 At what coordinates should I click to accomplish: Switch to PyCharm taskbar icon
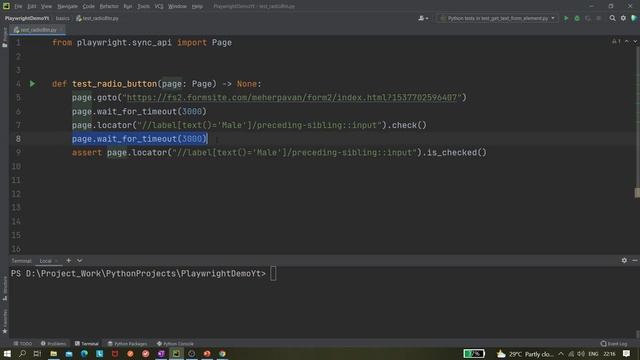[176, 353]
